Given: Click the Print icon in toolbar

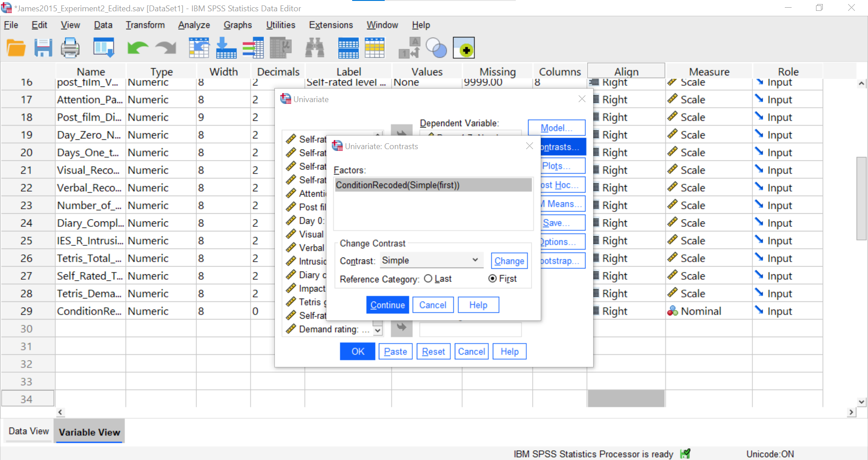Looking at the screenshot, I should tap(70, 48).
